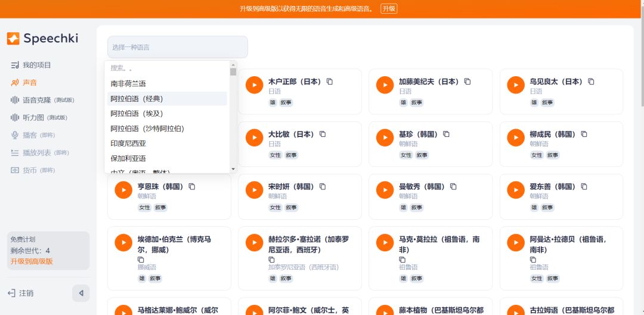Play the 亨恩珠 voice sample

point(123,190)
